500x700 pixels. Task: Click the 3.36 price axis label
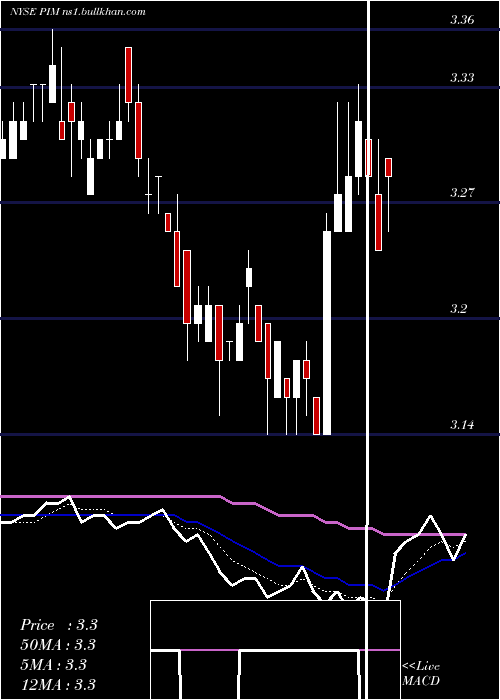[462, 20]
